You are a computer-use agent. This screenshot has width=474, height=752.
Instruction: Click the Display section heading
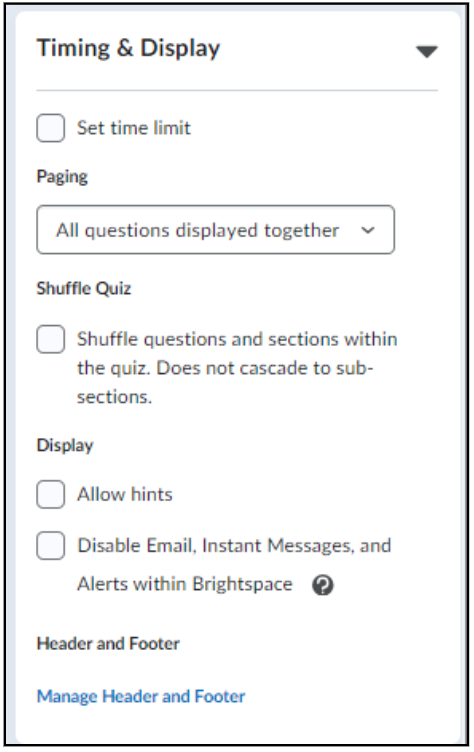click(x=65, y=446)
